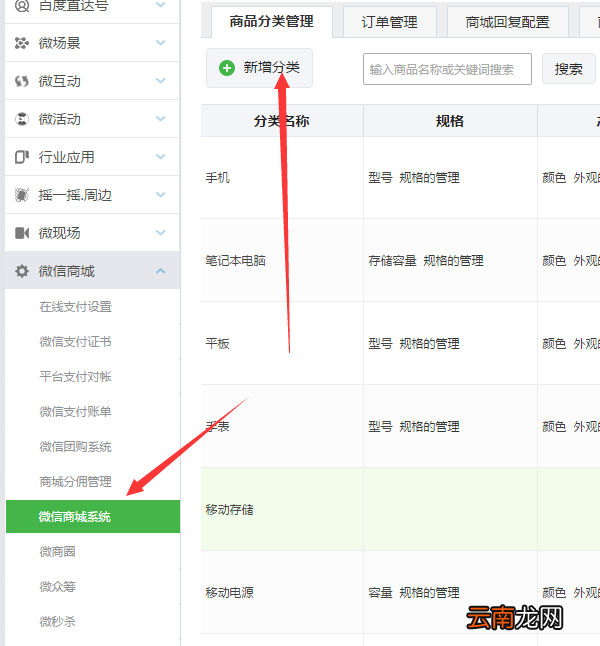Viewport: 600px width, 646px height.
Task: Open 微众筹 in the sidebar
Action: click(57, 587)
